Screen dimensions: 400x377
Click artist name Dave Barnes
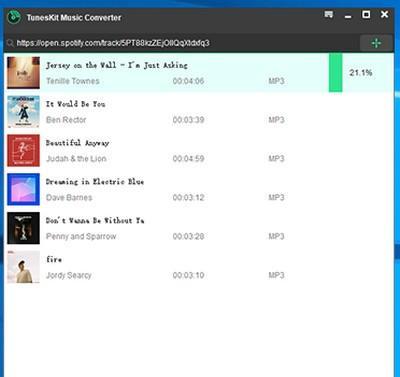tap(69, 197)
